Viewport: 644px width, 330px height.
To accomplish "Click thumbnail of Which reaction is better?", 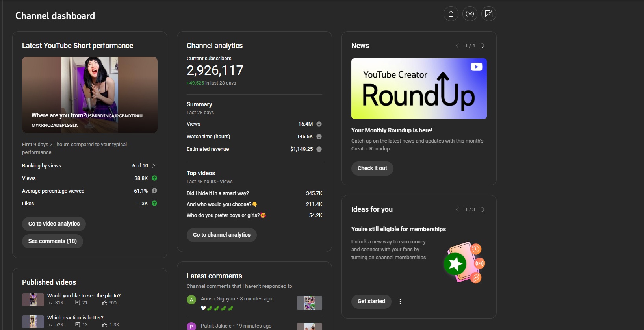I will click(x=33, y=322).
